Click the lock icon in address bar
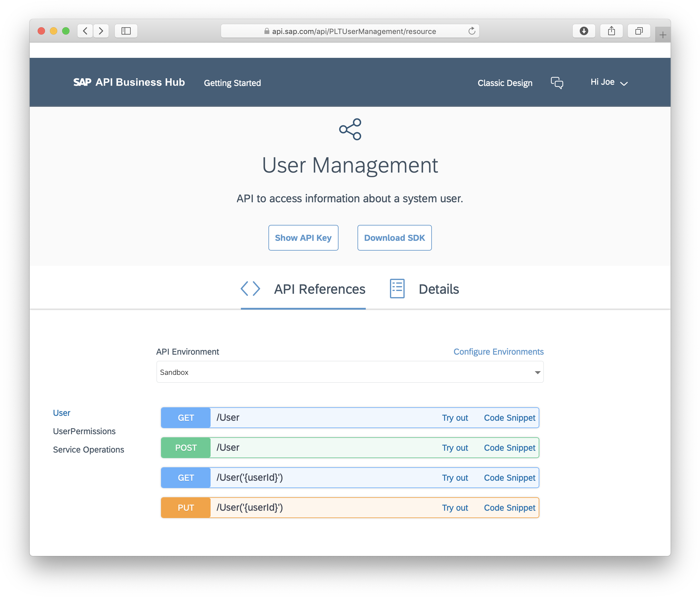Image resolution: width=700 pixels, height=597 pixels. coord(267,31)
